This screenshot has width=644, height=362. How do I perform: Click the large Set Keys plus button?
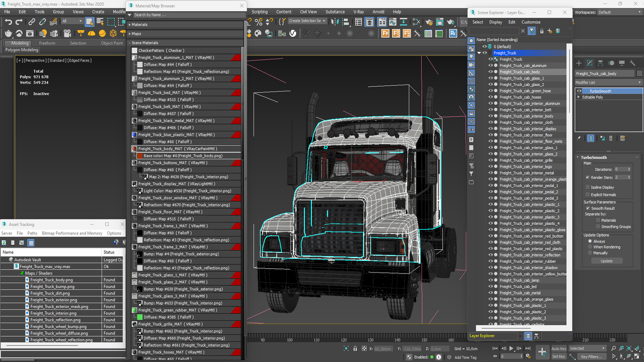[542, 352]
